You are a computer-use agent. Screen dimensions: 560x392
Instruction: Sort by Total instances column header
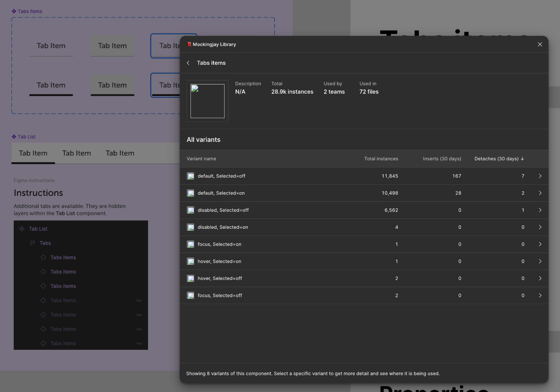[x=381, y=159]
